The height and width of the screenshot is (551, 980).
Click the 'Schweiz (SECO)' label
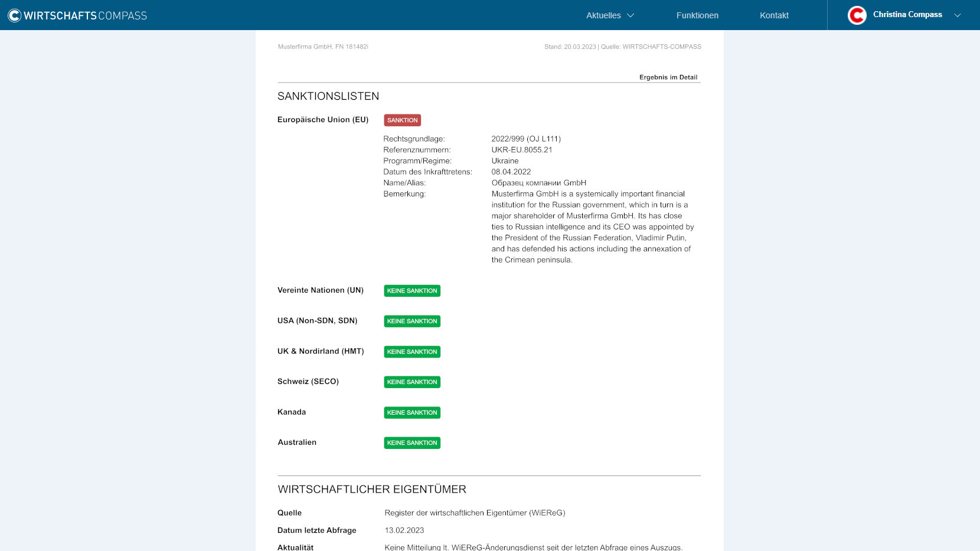click(308, 382)
